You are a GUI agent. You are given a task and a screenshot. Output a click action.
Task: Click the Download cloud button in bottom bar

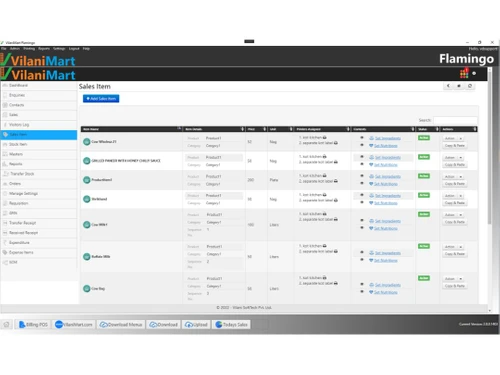point(163,324)
